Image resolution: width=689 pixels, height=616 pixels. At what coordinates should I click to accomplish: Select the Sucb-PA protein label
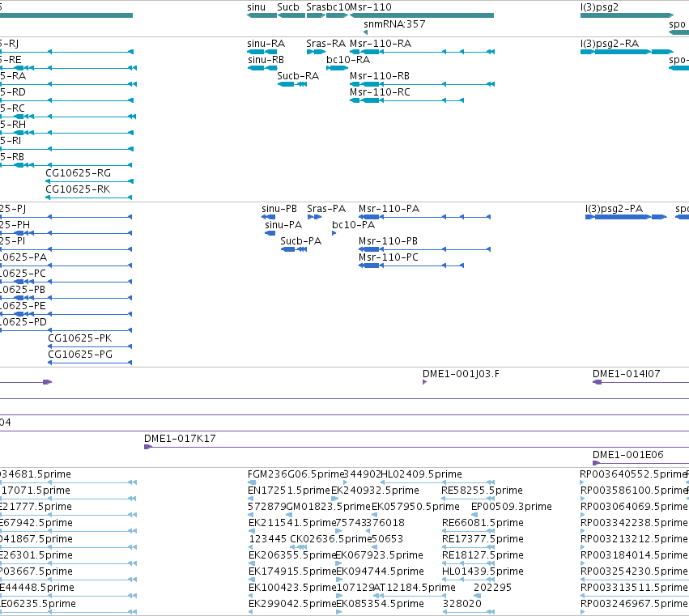point(300,241)
